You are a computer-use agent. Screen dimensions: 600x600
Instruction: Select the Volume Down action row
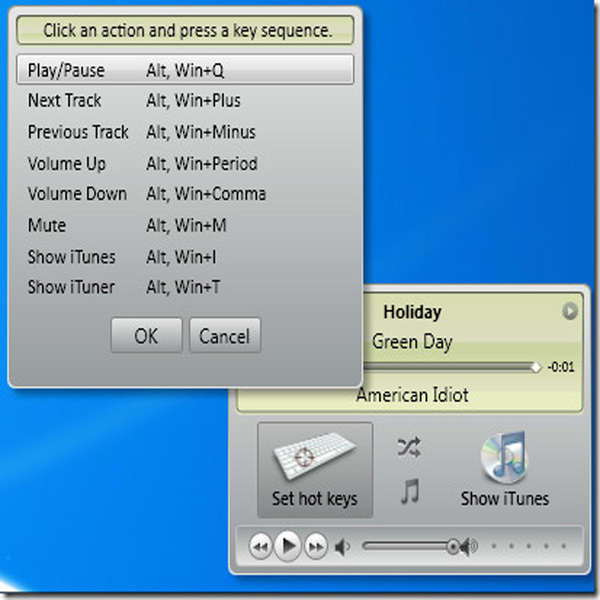tap(185, 194)
